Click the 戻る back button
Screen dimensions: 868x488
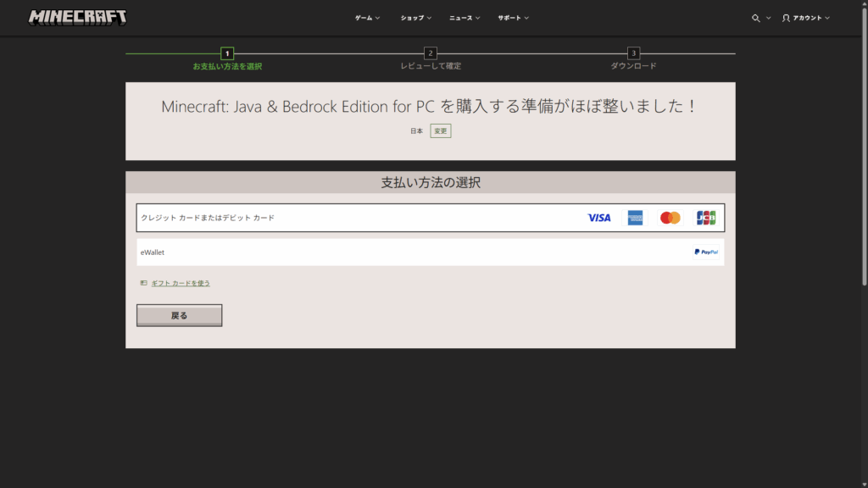pos(180,315)
